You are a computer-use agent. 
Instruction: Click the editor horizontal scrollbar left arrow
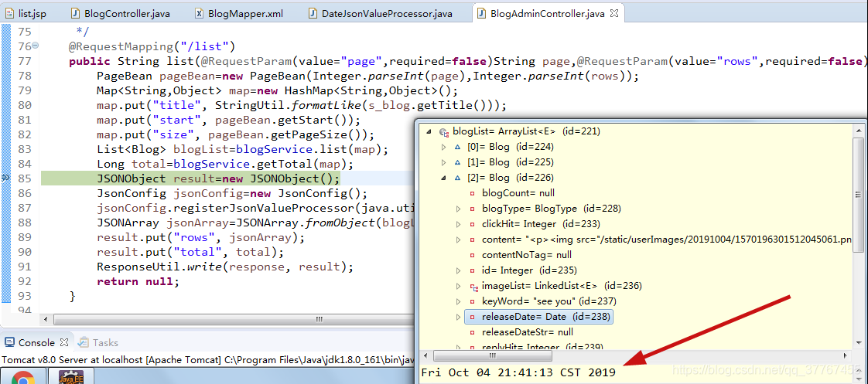coord(47,319)
